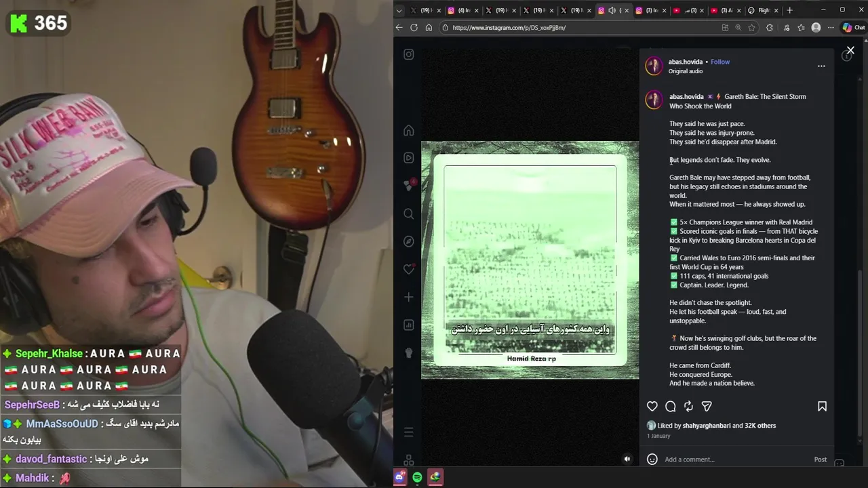
Task: Open browser Settings and more menu
Action: point(831,28)
